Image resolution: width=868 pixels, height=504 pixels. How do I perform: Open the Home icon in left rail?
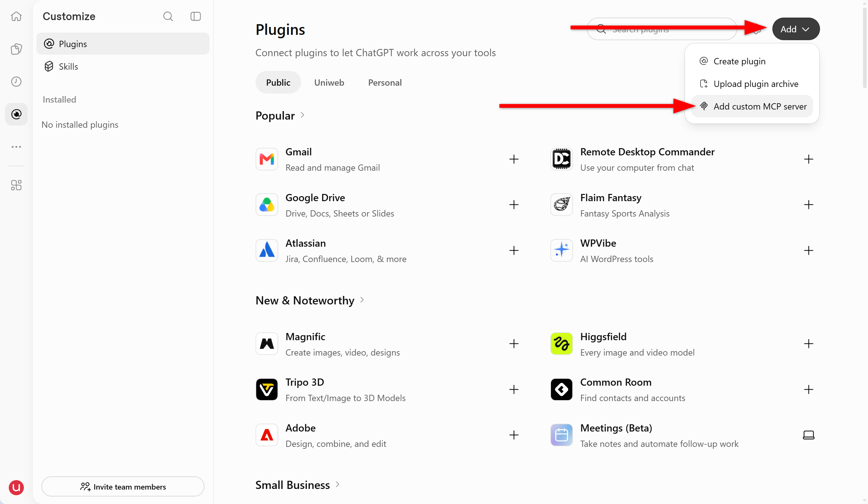tap(16, 16)
